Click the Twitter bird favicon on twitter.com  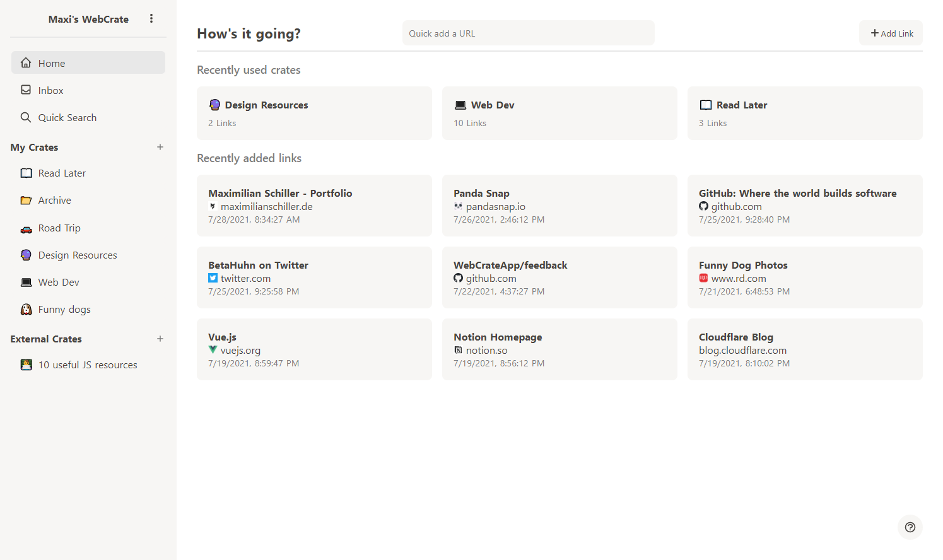click(x=213, y=277)
